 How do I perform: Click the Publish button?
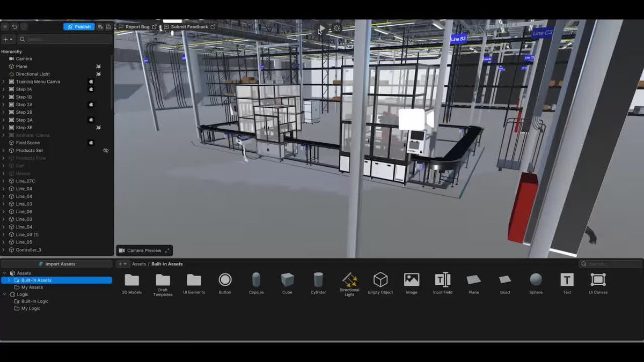78,26
